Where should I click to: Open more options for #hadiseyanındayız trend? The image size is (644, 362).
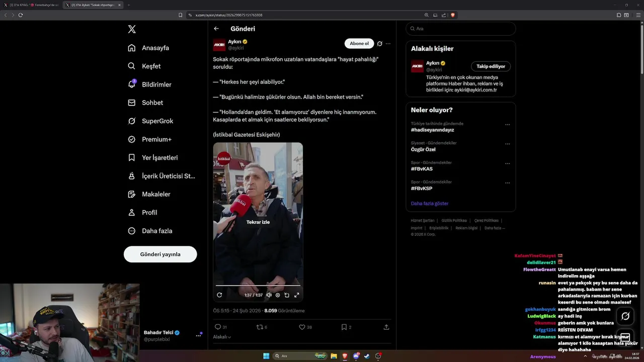(507, 125)
